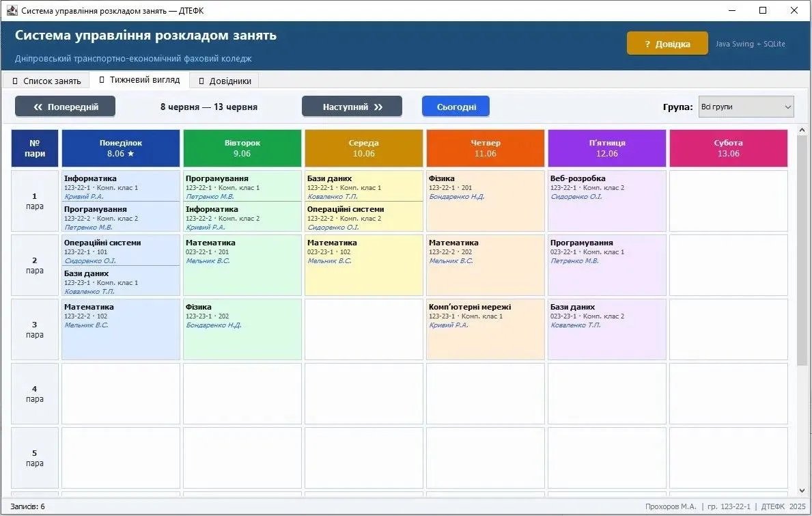Click the 1 пара row label
812x516 pixels.
pos(35,201)
